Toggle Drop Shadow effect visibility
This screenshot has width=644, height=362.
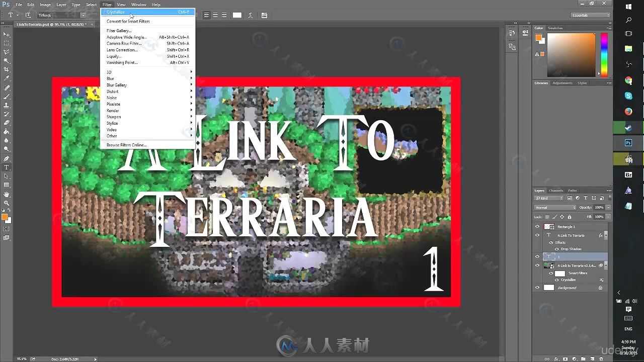(557, 249)
